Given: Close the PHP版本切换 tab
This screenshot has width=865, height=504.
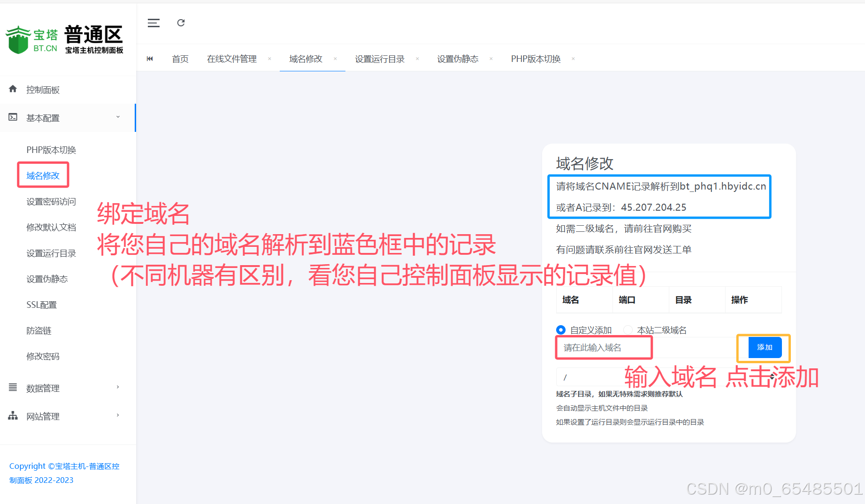Looking at the screenshot, I should (x=573, y=59).
